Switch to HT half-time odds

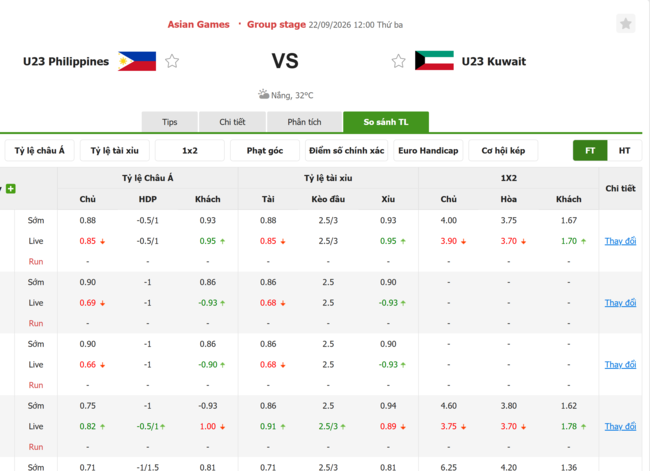click(x=624, y=151)
